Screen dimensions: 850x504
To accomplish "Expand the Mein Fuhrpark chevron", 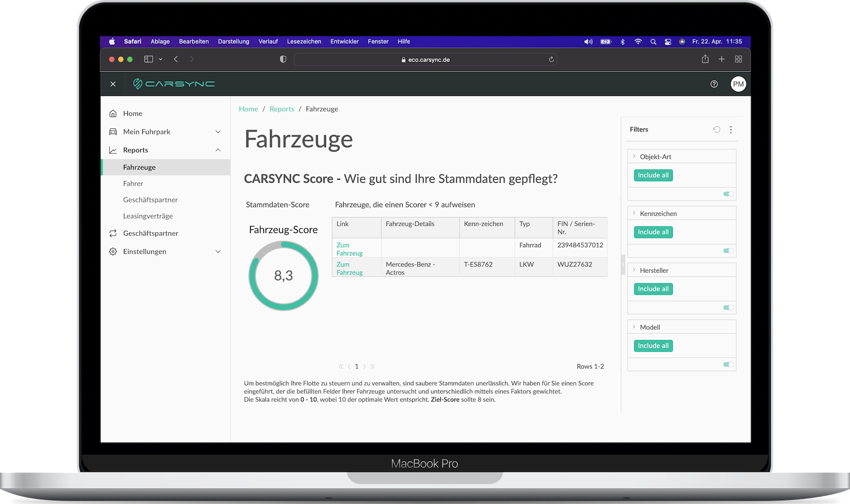I will (x=218, y=132).
